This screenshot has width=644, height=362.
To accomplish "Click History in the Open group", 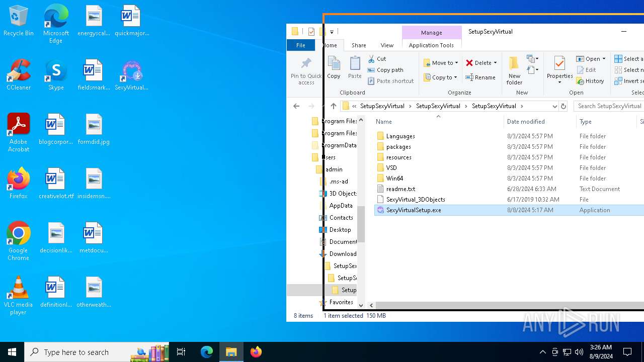I will point(590,81).
